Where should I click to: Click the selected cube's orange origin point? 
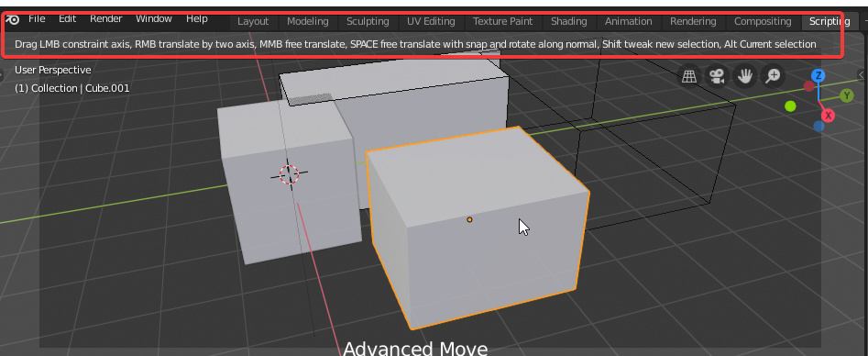[x=469, y=219]
